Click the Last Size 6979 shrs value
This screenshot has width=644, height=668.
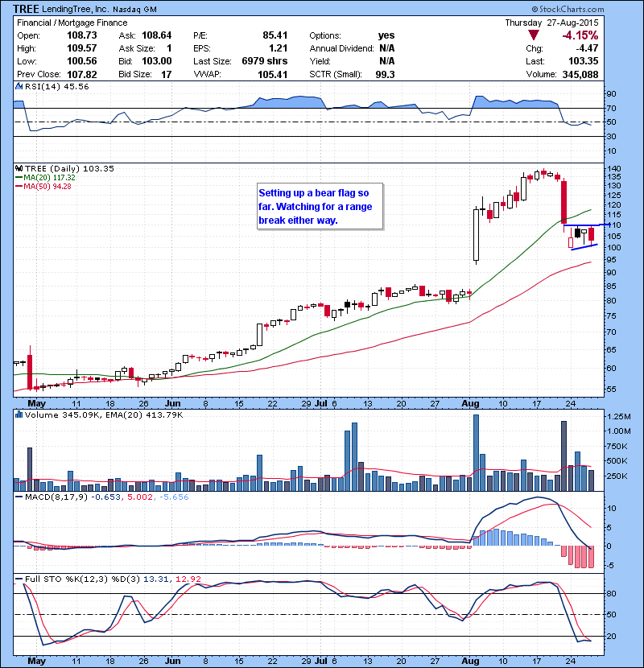click(265, 61)
